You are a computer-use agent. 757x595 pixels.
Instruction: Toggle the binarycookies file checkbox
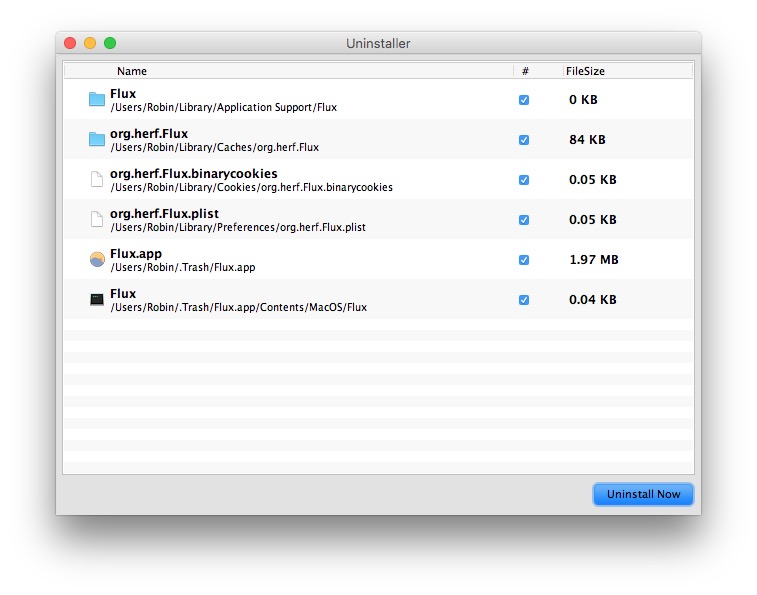pyautogui.click(x=524, y=180)
